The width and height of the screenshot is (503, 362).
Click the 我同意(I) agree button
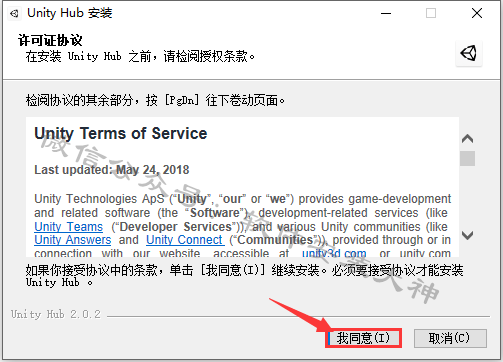[x=363, y=338]
